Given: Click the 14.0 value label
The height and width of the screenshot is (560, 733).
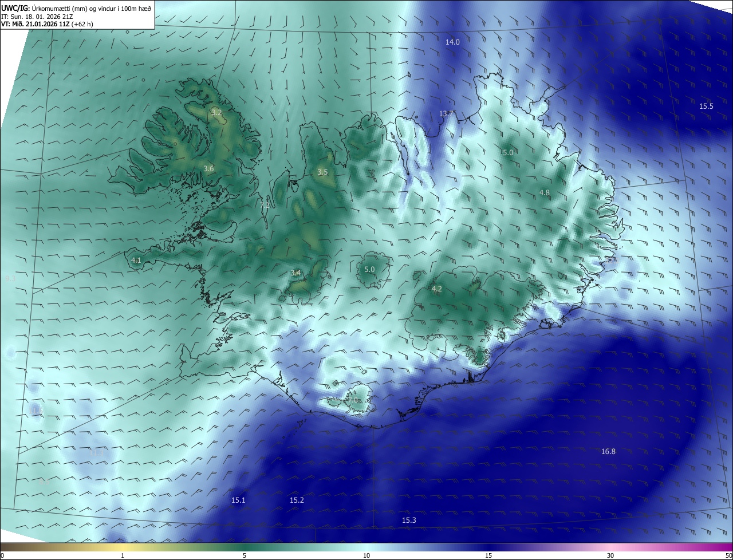Looking at the screenshot, I should click(453, 42).
